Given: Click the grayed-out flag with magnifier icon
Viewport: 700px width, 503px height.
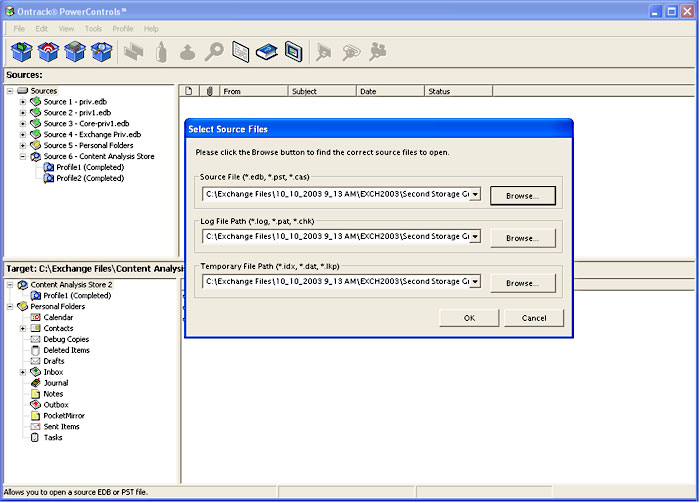Looking at the screenshot, I should [x=324, y=52].
